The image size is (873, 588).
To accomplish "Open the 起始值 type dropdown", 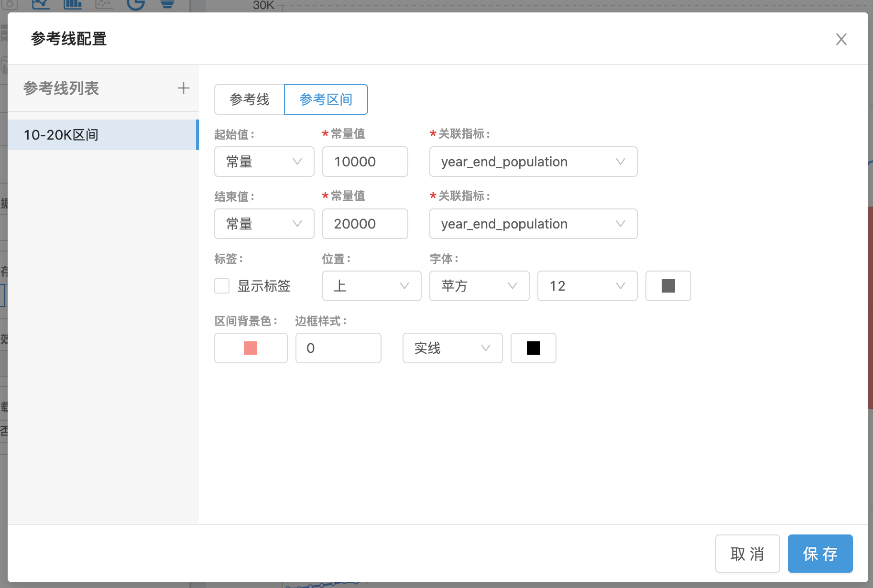I will (x=264, y=162).
